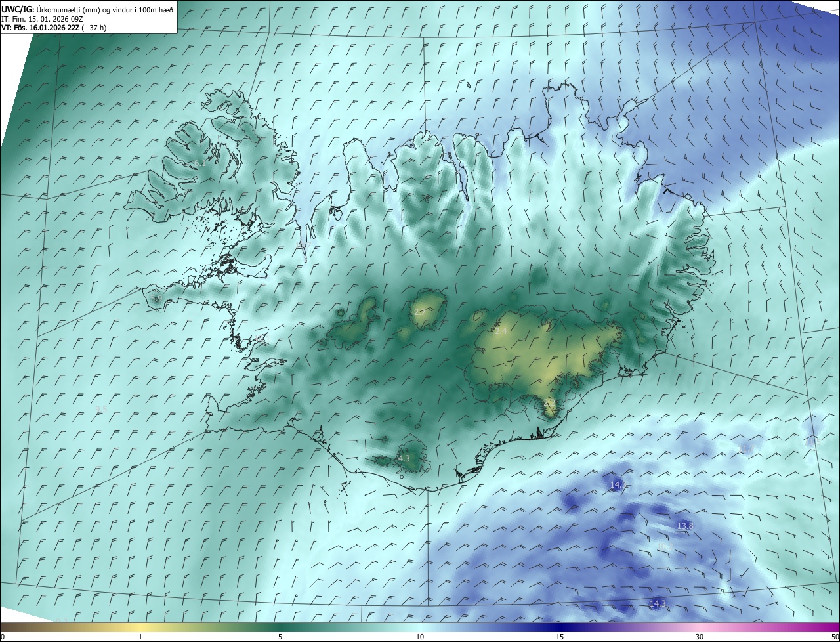The width and height of the screenshot is (840, 642).
Task: Click the 30 label on the color scale
Action: [x=700, y=637]
